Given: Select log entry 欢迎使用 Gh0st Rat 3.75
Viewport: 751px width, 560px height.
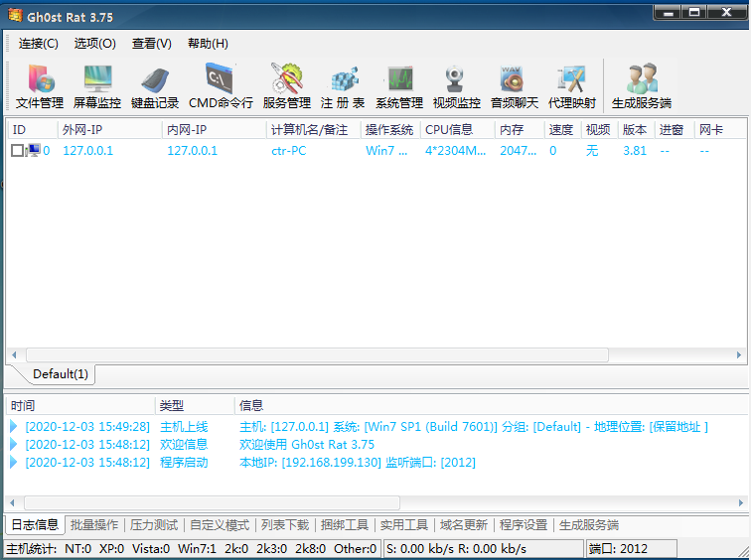Looking at the screenshot, I should (x=307, y=444).
